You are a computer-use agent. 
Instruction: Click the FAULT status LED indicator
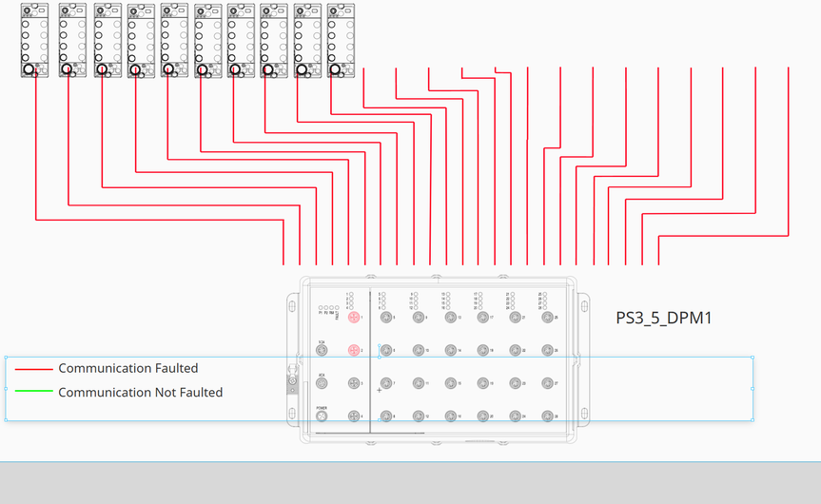(x=337, y=308)
